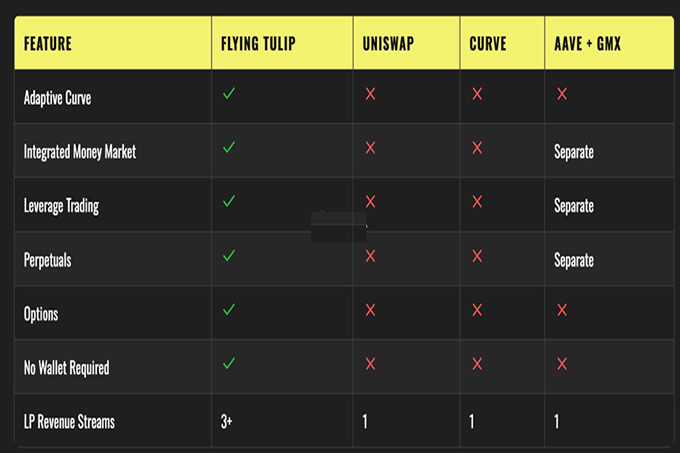
Task: Click the 3+ value for LP Revenue Streams
Action: (x=226, y=421)
